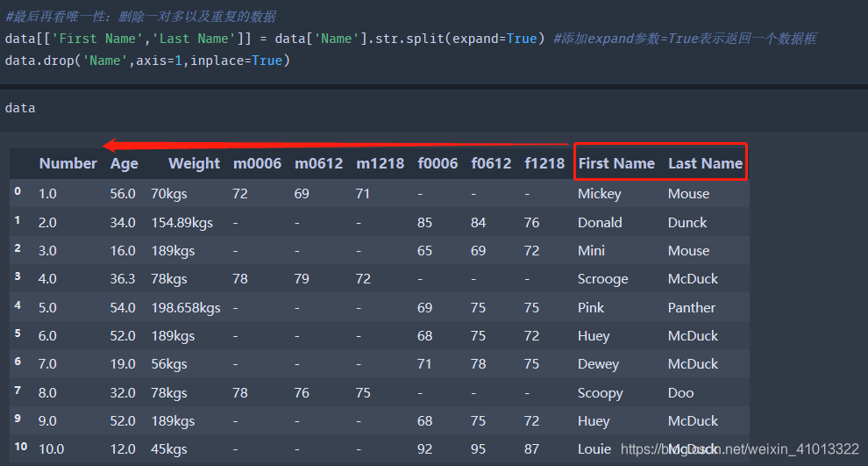Click the Last Name column header

tap(705, 163)
